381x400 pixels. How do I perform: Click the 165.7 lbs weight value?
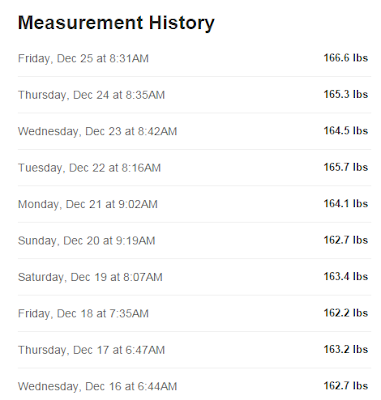pos(346,167)
